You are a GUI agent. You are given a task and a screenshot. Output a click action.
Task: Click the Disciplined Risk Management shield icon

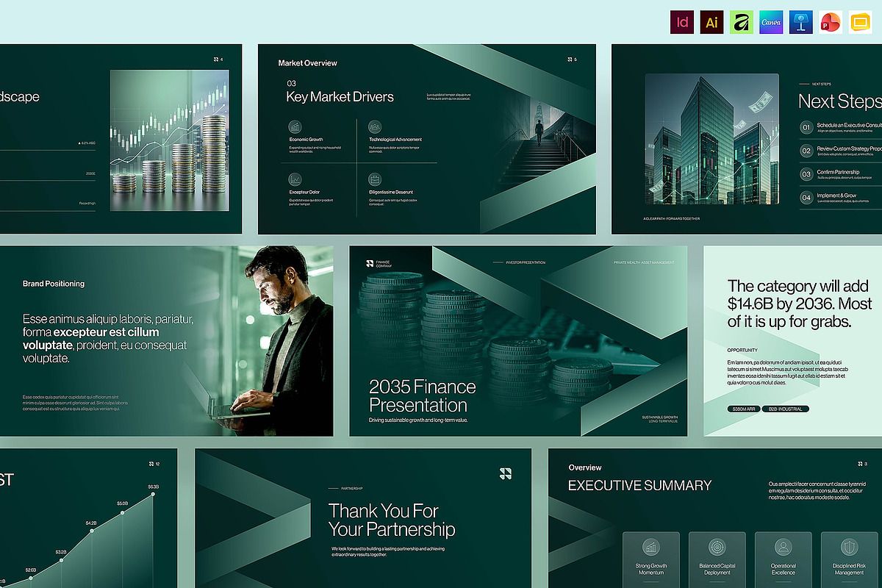click(x=849, y=547)
